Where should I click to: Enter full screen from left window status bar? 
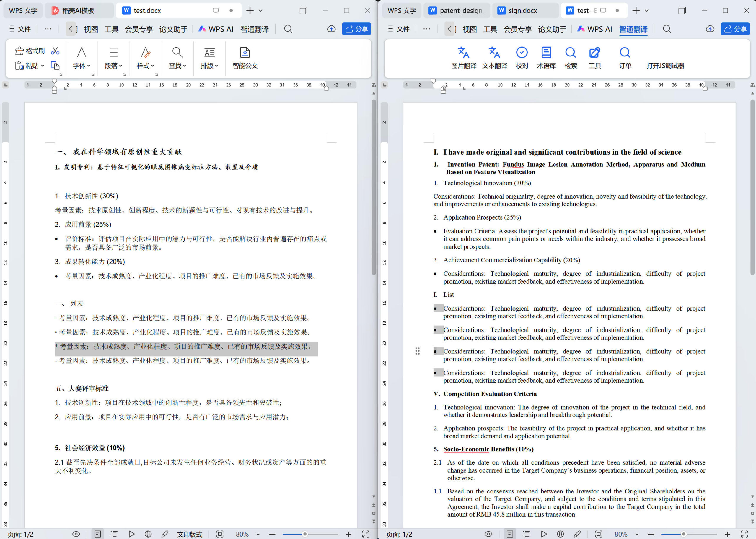tap(365, 534)
